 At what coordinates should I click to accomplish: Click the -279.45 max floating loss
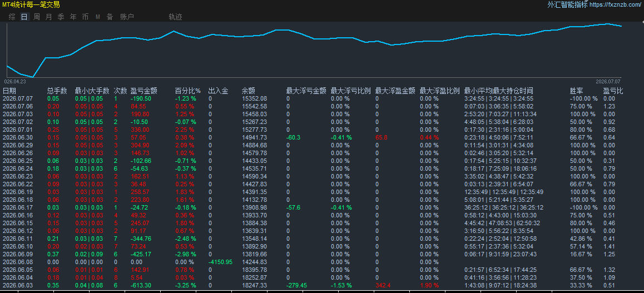pos(296,285)
